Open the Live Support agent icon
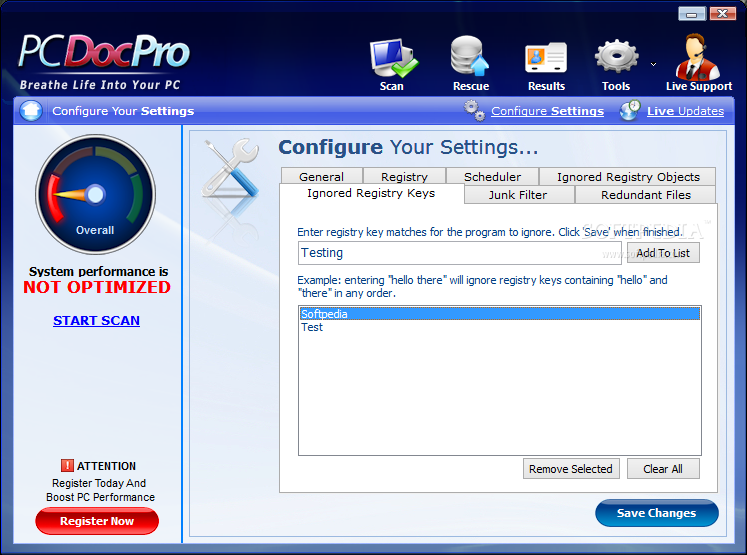This screenshot has width=747, height=555. [x=697, y=56]
